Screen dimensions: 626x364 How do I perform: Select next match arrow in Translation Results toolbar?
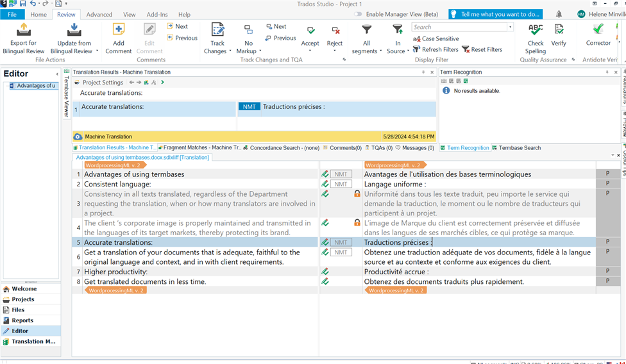point(139,83)
